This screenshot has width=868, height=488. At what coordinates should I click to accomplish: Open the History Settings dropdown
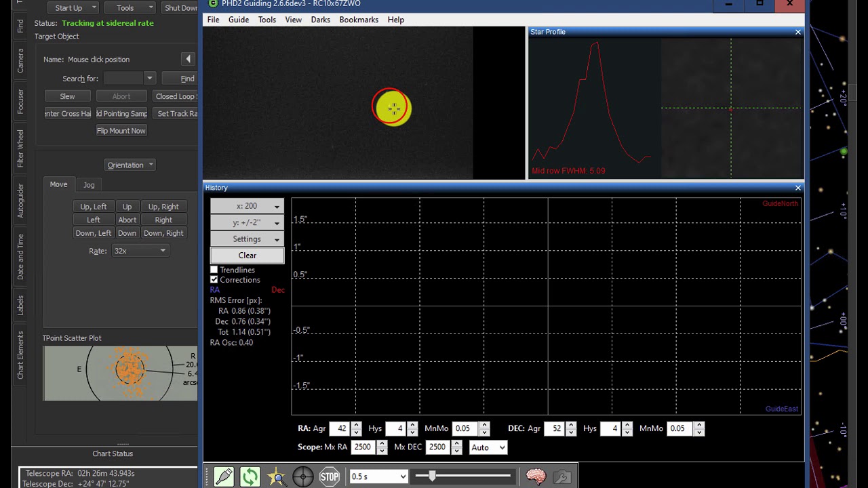247,239
